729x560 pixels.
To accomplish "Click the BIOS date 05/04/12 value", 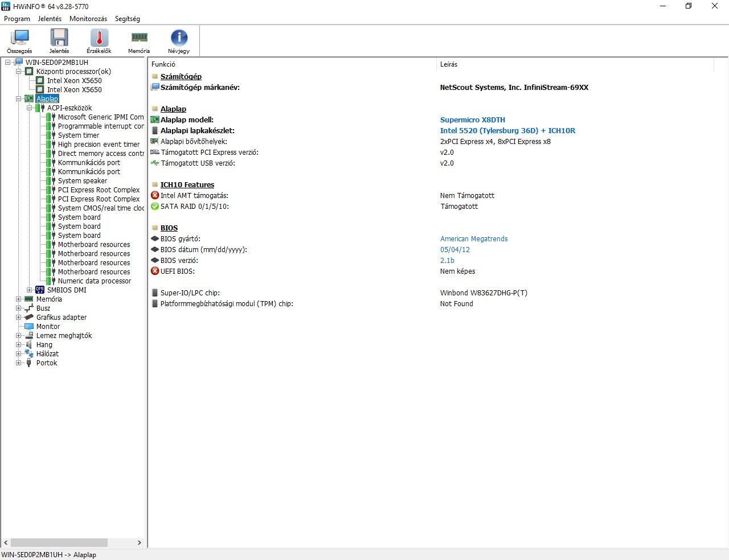I will click(x=455, y=250).
